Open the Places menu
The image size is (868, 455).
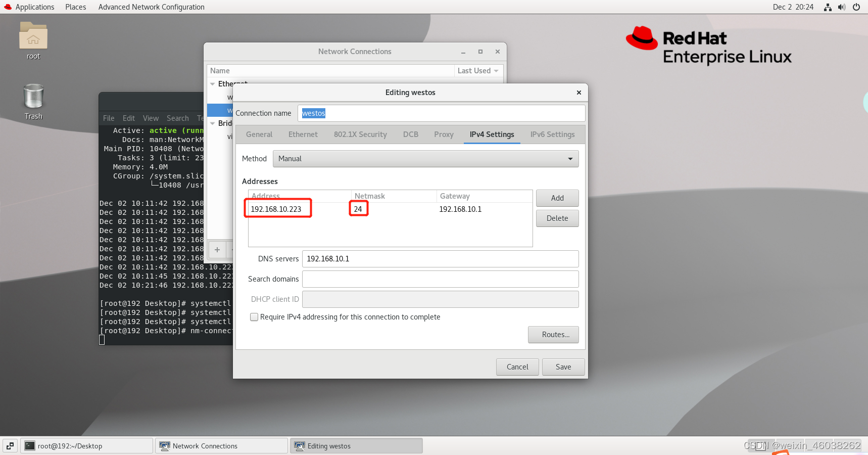click(x=76, y=7)
